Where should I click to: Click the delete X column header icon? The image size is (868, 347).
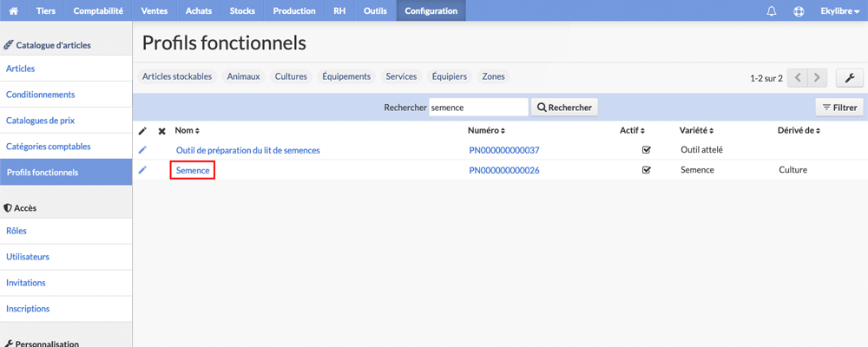coord(161,131)
